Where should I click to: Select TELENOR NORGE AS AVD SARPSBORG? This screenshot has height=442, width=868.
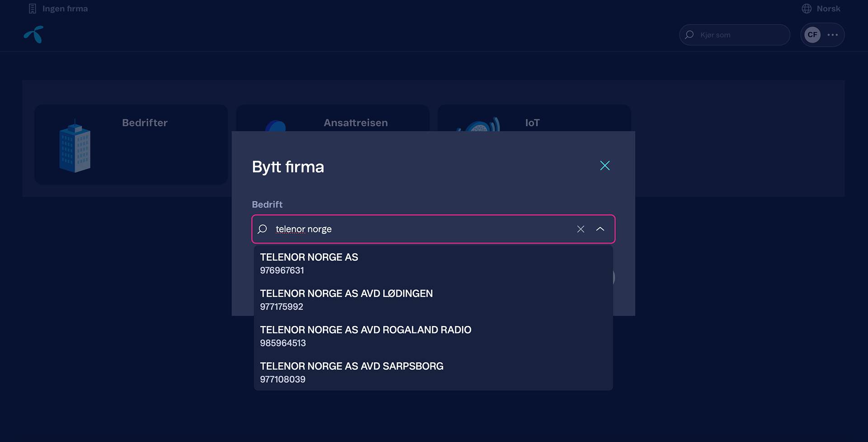tap(433, 372)
